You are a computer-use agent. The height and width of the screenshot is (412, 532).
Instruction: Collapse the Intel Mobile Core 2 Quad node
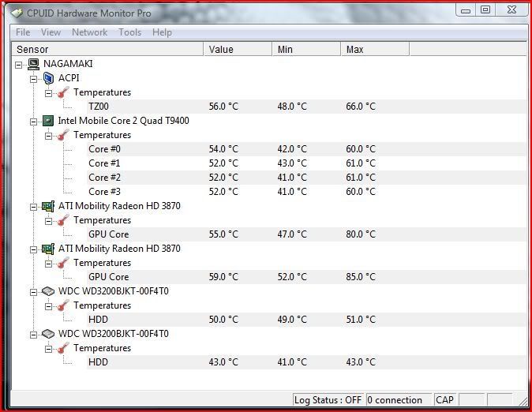click(x=34, y=122)
